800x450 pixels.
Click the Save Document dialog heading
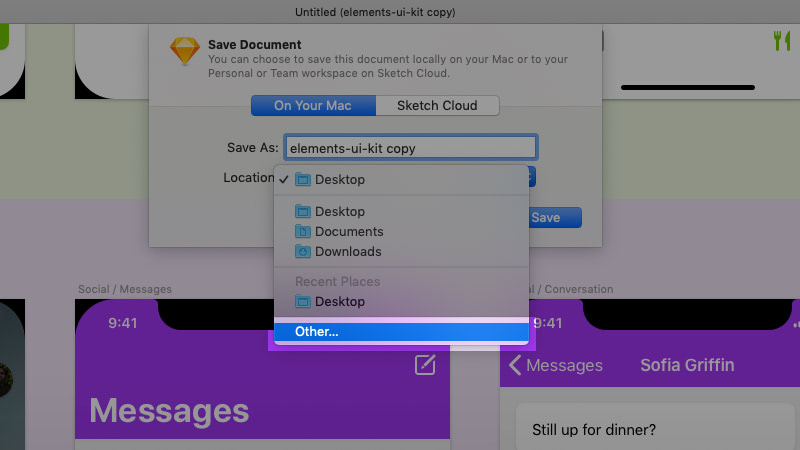(x=255, y=45)
